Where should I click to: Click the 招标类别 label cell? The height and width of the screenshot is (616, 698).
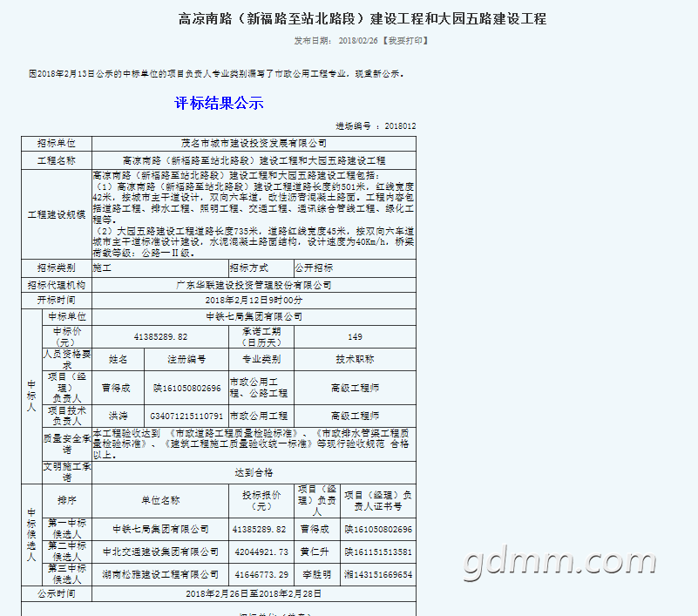tap(57, 268)
